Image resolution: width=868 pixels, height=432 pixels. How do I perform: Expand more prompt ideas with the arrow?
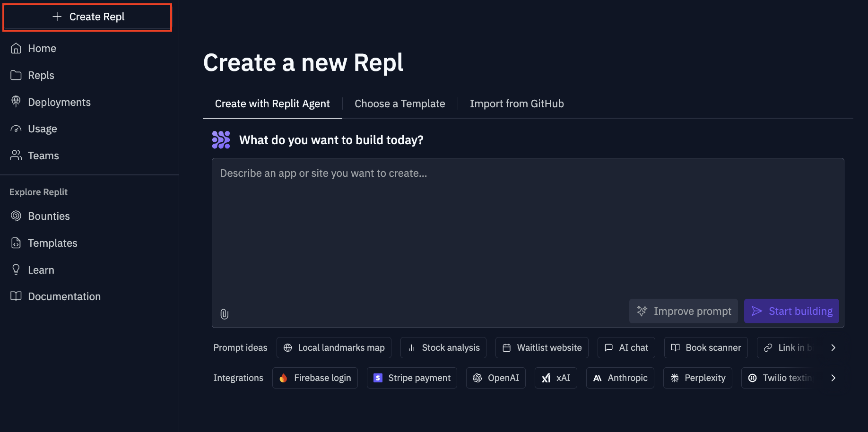[x=833, y=348]
